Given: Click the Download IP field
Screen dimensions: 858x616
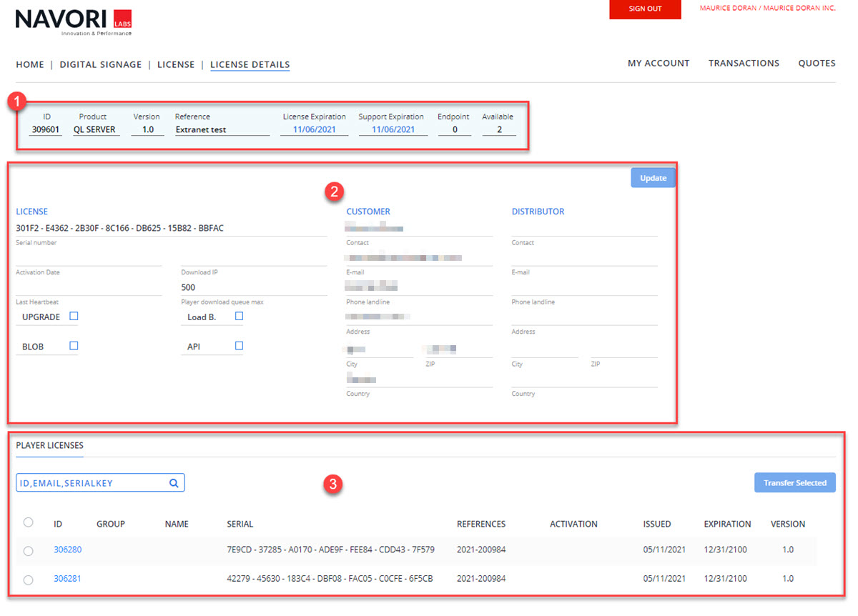Looking at the screenshot, I should [254, 258].
